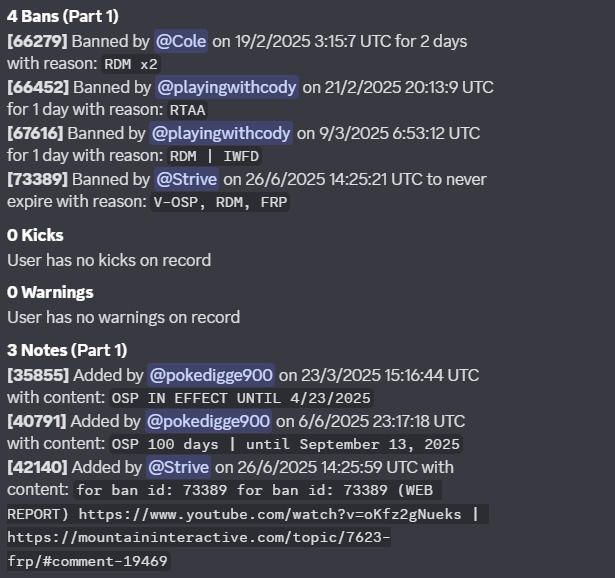This screenshot has width=615, height=578.
Task: Select the V-OSP, RDM, FRP reason code
Action: pyautogui.click(x=220, y=202)
